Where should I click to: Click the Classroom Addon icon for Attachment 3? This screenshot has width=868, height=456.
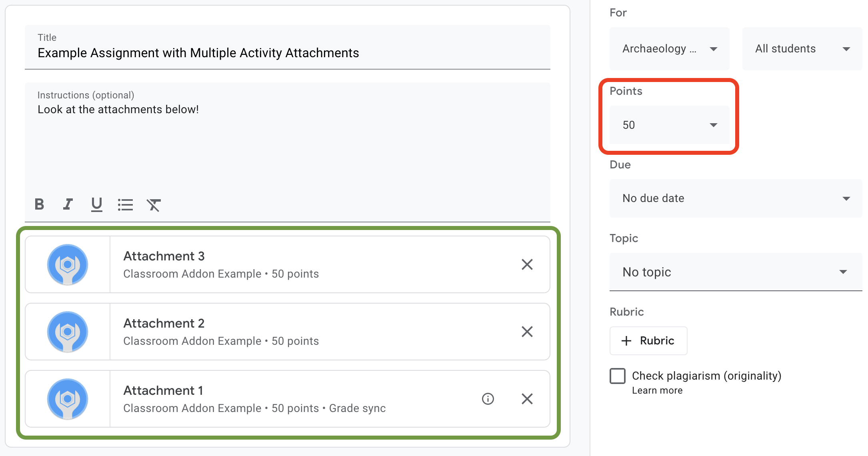pos(68,265)
